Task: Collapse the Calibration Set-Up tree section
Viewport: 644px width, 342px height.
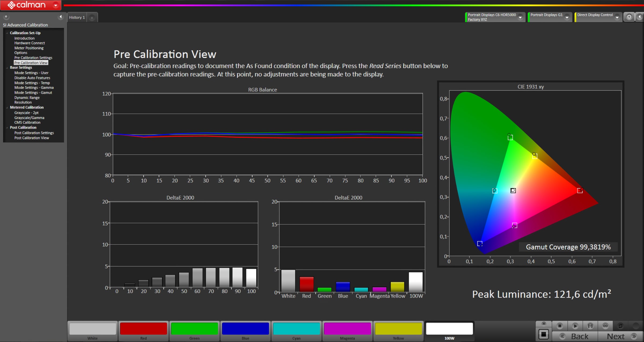Action: (x=7, y=33)
